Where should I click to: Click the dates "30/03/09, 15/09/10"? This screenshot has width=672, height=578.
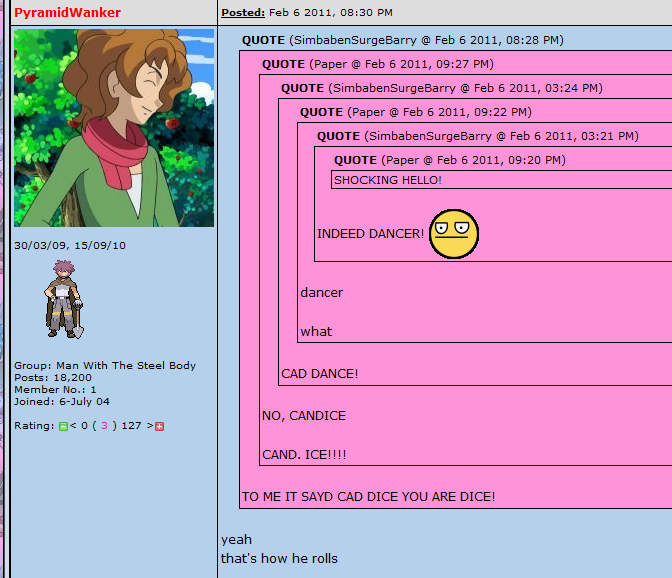tap(70, 246)
